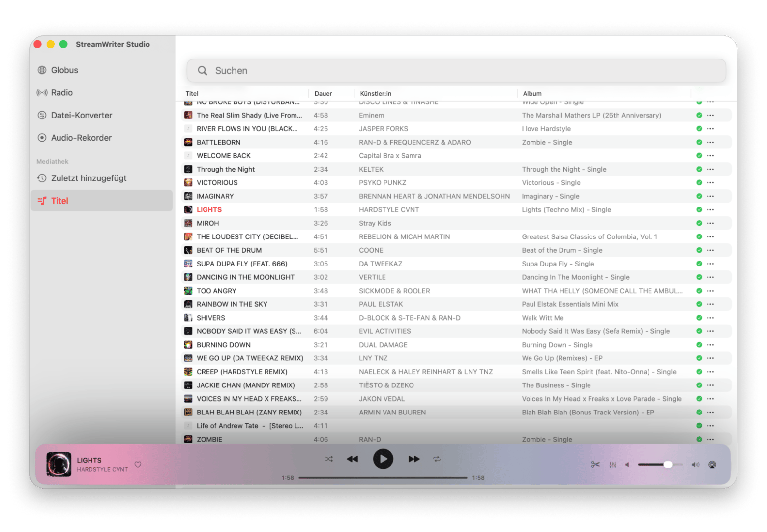The width and height of the screenshot is (767, 532).
Task: Sort by the Album column header
Action: pyautogui.click(x=532, y=94)
